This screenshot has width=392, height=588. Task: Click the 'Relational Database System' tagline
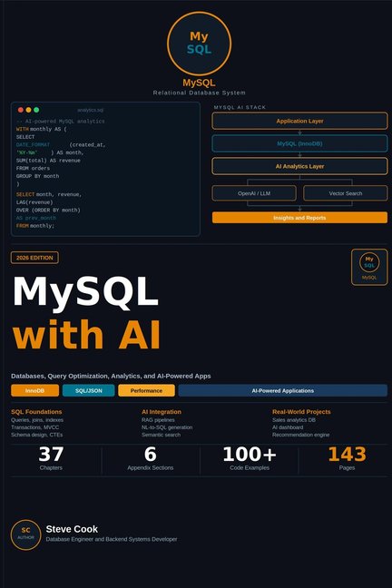tap(200, 93)
